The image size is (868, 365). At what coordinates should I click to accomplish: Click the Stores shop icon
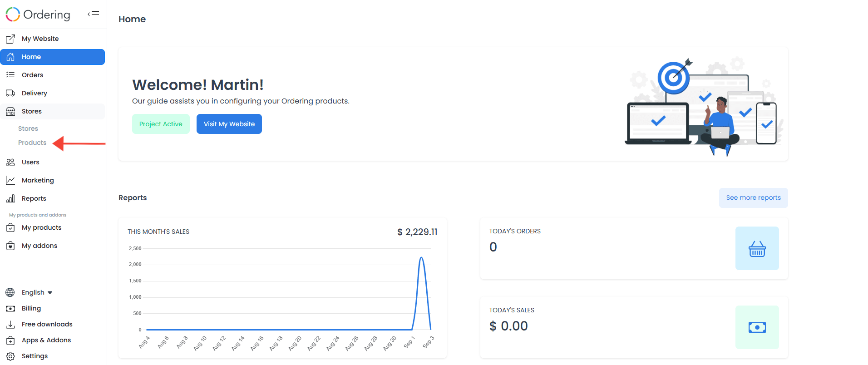tap(10, 111)
